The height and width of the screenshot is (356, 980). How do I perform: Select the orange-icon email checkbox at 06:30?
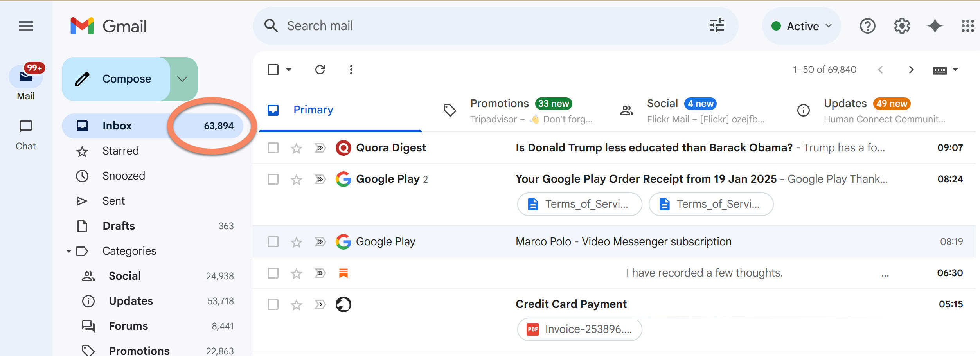(273, 273)
